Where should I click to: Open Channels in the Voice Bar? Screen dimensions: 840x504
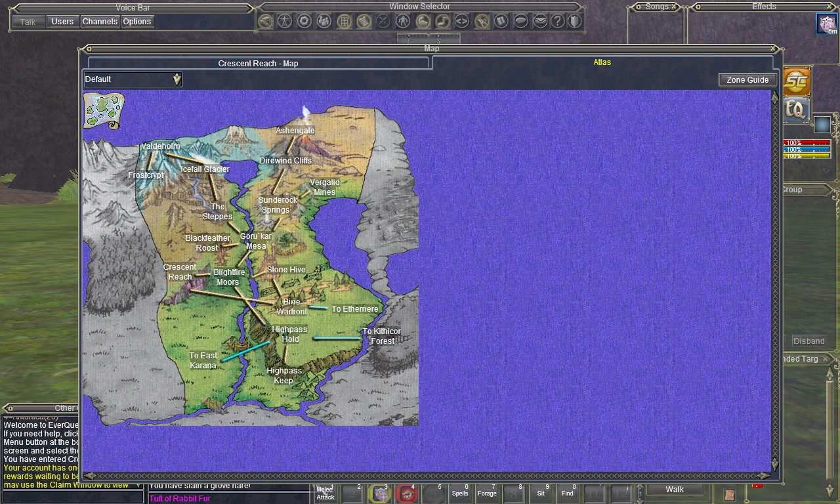(x=100, y=22)
